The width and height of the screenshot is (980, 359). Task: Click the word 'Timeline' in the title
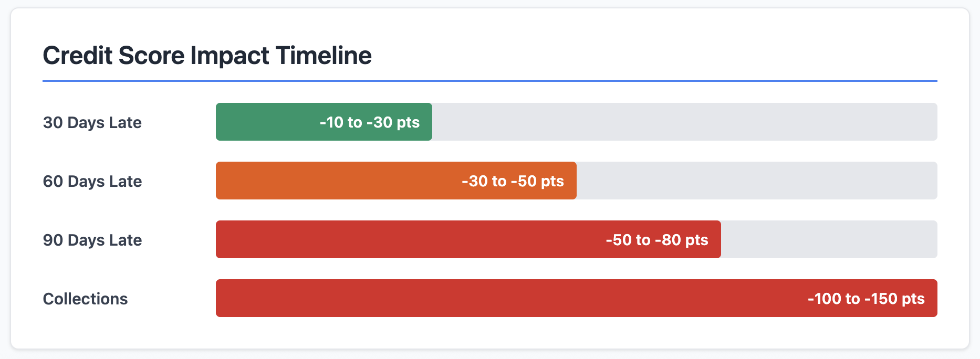(324, 56)
